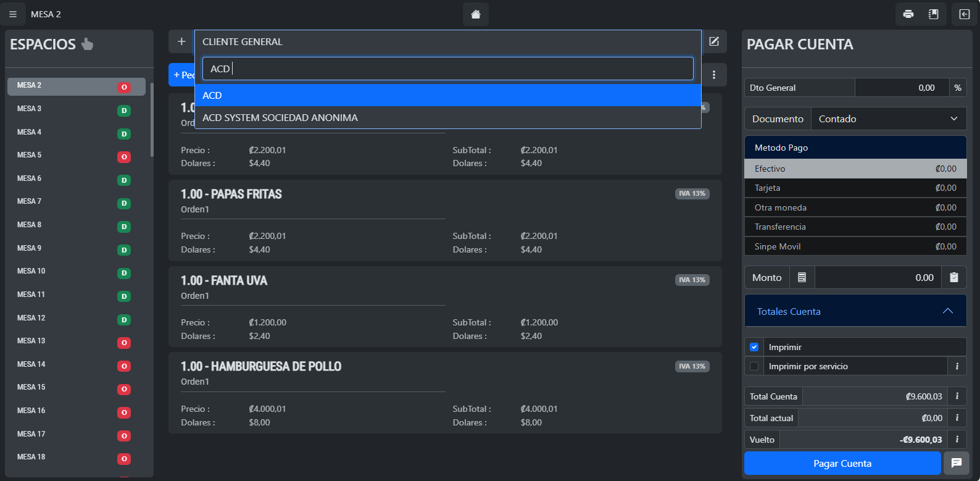Viewport: 980px width, 481px height.
Task: Toggle the percent discount type button
Action: pyautogui.click(x=957, y=88)
